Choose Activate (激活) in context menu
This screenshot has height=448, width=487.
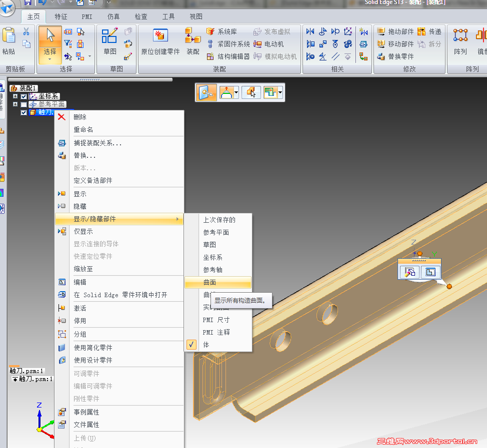tap(119, 308)
